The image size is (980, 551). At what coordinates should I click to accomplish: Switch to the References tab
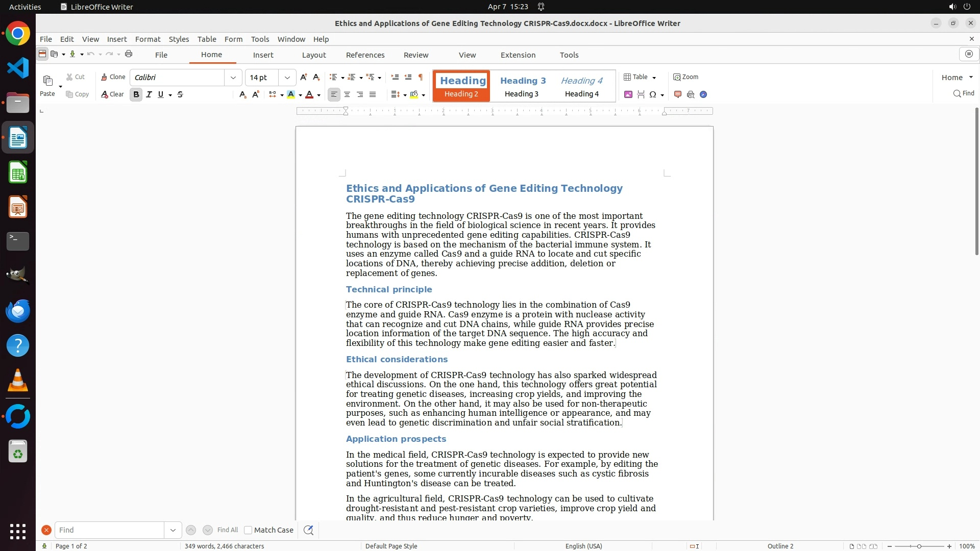coord(365,55)
